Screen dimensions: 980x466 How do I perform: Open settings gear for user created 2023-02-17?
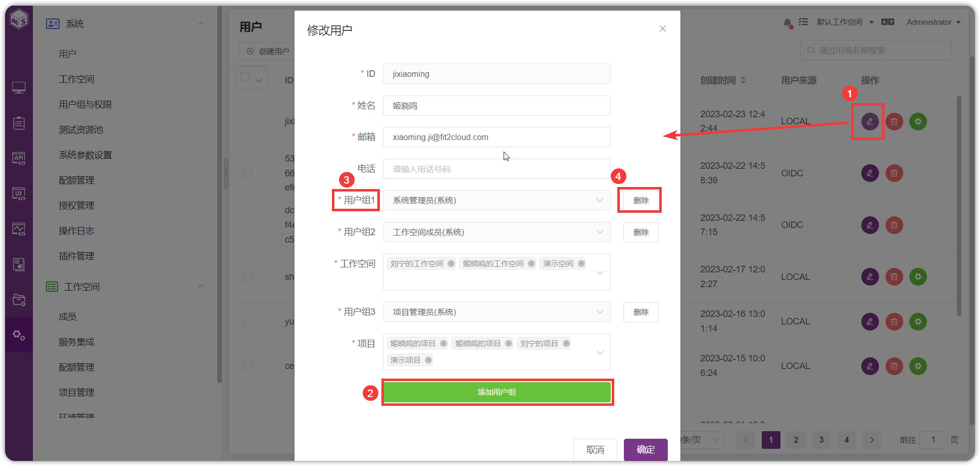pyautogui.click(x=918, y=276)
